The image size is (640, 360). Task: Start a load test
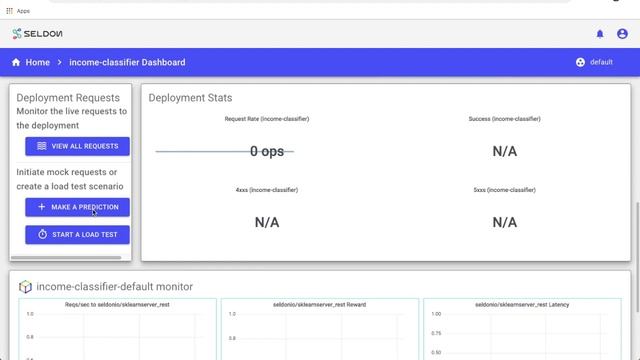click(78, 235)
